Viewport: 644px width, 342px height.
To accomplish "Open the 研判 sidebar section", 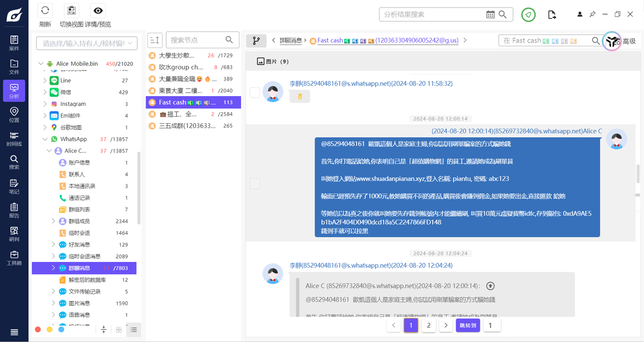I will [x=14, y=234].
